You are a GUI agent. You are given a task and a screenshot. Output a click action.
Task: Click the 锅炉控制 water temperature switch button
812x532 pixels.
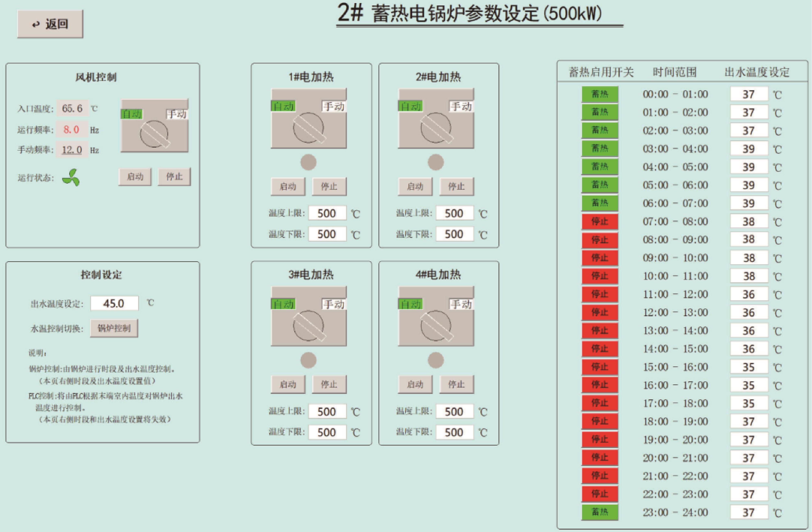(114, 328)
